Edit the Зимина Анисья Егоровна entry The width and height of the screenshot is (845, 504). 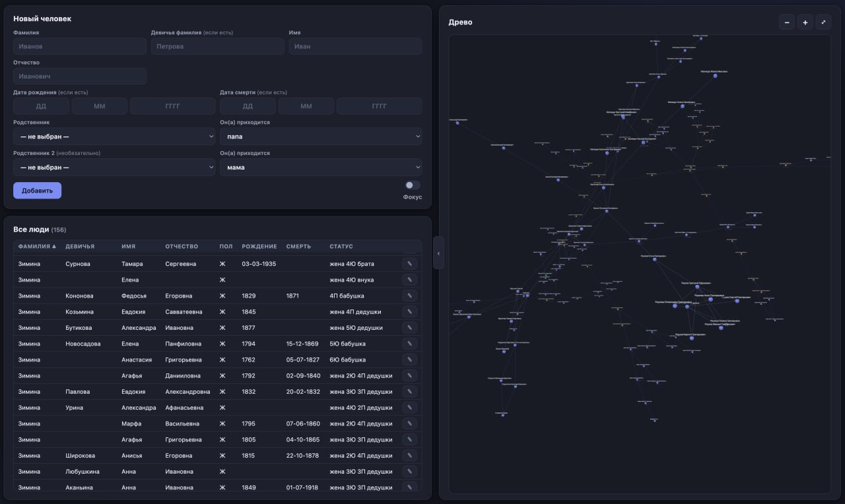[409, 455]
